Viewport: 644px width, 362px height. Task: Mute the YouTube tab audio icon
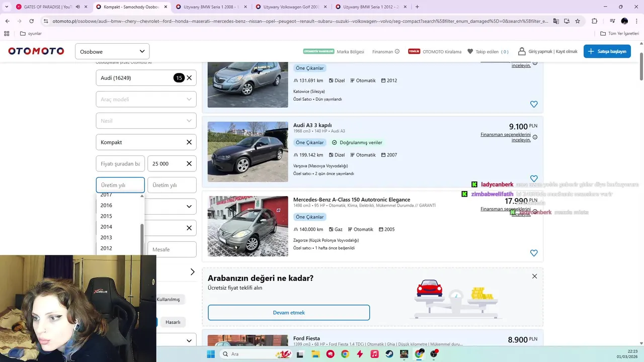[x=77, y=7]
